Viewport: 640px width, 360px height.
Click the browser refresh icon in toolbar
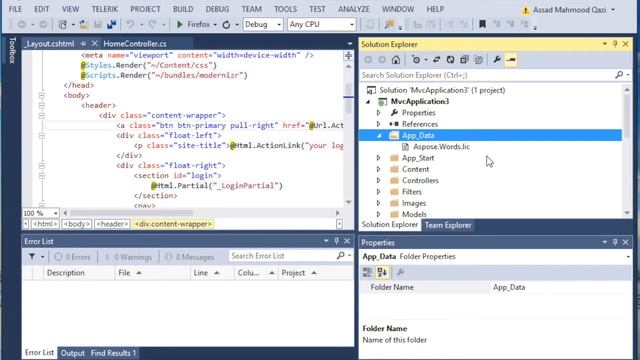pos(226,24)
